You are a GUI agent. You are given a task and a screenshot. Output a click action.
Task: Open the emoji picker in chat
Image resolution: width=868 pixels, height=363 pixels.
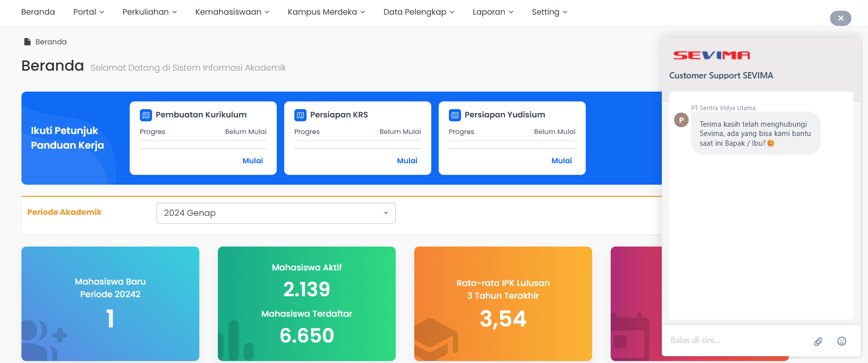click(842, 341)
